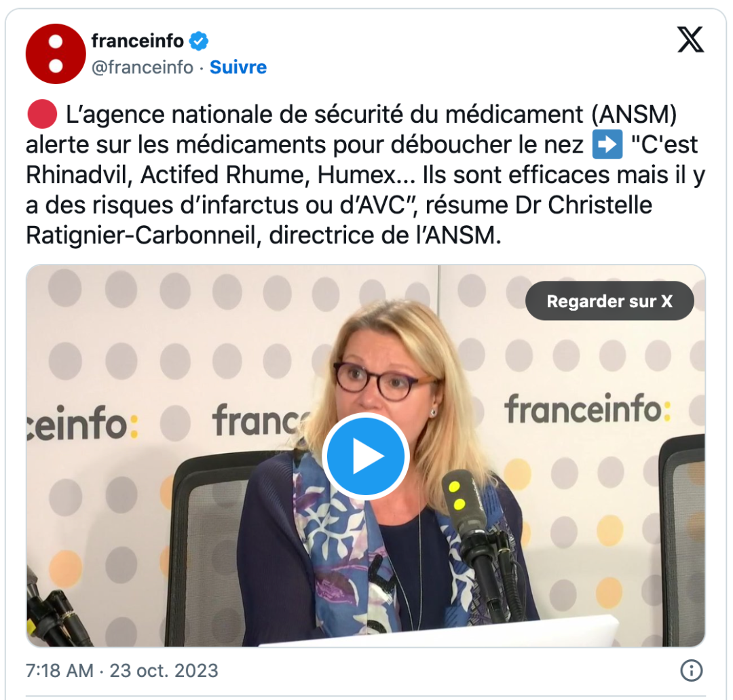Image resolution: width=733 pixels, height=700 pixels.
Task: Open the 7:18 AM tweet timestamp
Action: coord(59,671)
